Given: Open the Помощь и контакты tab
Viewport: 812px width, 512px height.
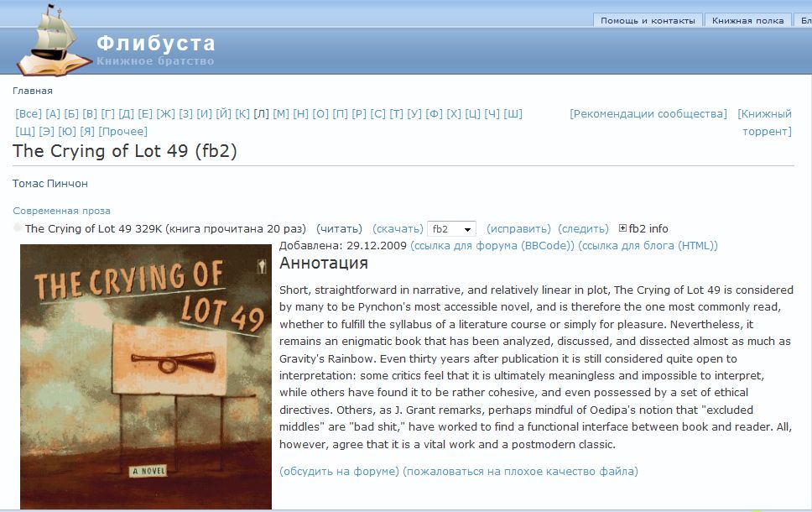Looking at the screenshot, I should pyautogui.click(x=648, y=21).
